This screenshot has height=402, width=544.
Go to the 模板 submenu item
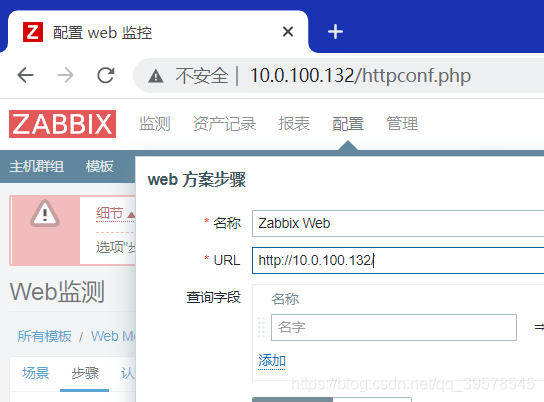pyautogui.click(x=100, y=166)
